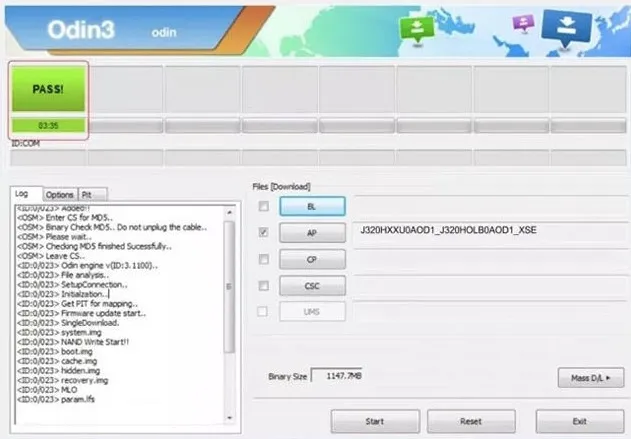The image size is (631, 439).
Task: Click the 'NAND Write Start!!' log line
Action: (x=73, y=342)
